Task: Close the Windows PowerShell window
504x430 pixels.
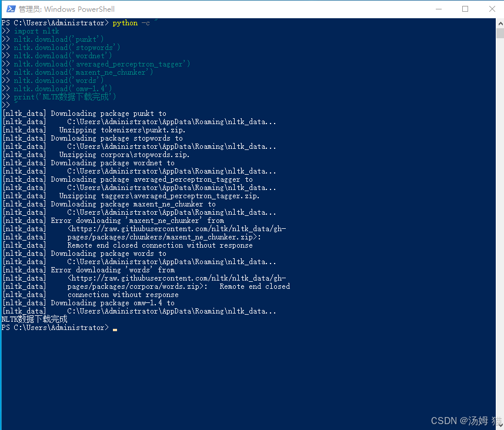Action: click(x=492, y=9)
